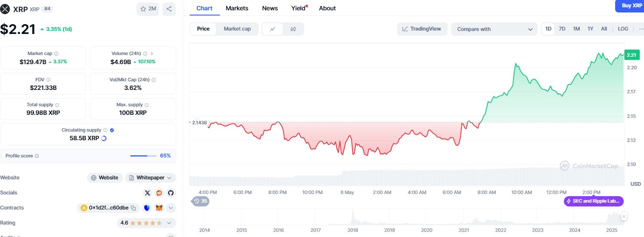Click the right handle of timeline range slider
Viewport: 644px width, 237px height.
tap(623, 217)
